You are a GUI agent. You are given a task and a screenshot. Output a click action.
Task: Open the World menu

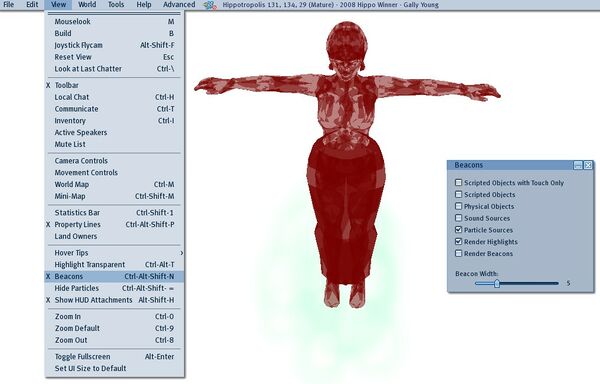click(87, 5)
